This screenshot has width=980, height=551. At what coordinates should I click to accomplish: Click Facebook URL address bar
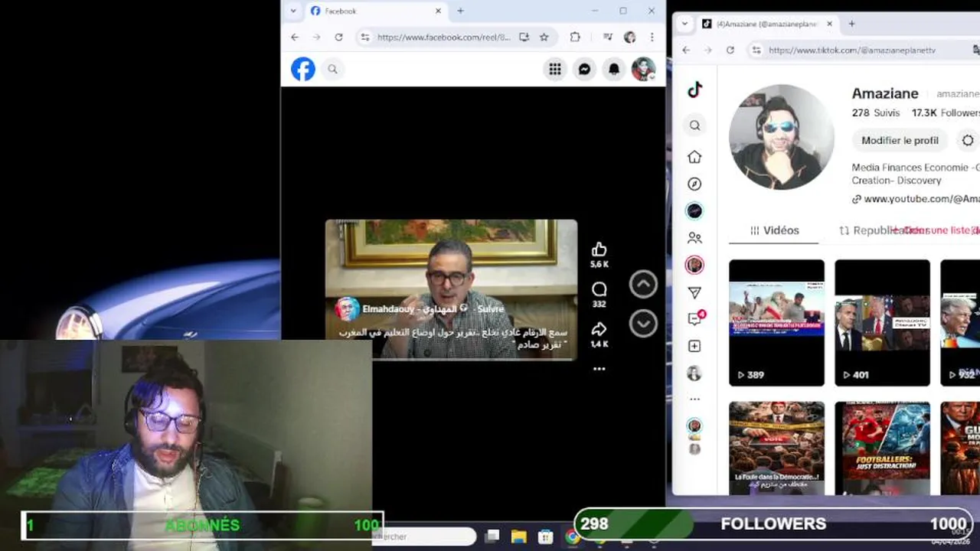coord(443,37)
